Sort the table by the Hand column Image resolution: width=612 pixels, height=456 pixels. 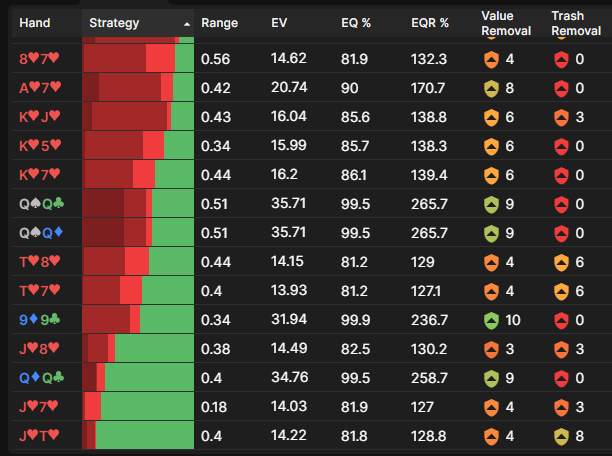[x=34, y=23]
